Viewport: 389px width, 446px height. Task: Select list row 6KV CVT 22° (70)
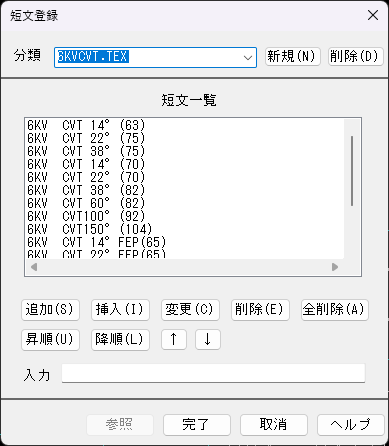click(x=185, y=177)
